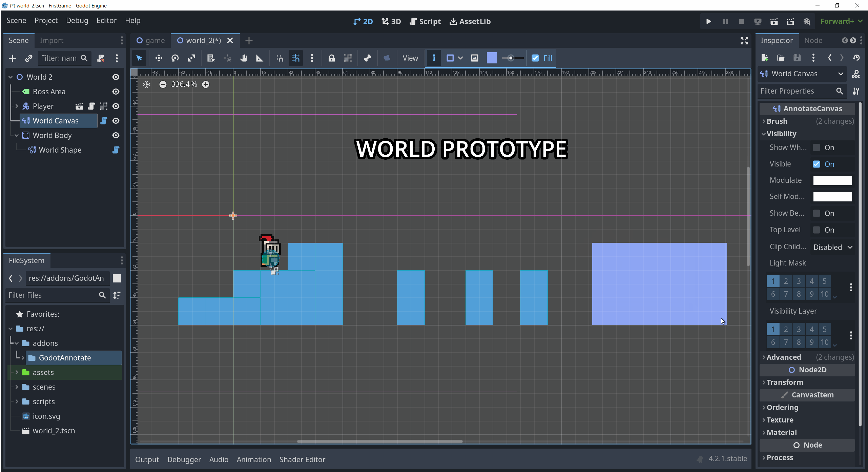The image size is (868, 472).
Task: Select the Move mode tool
Action: (x=159, y=58)
